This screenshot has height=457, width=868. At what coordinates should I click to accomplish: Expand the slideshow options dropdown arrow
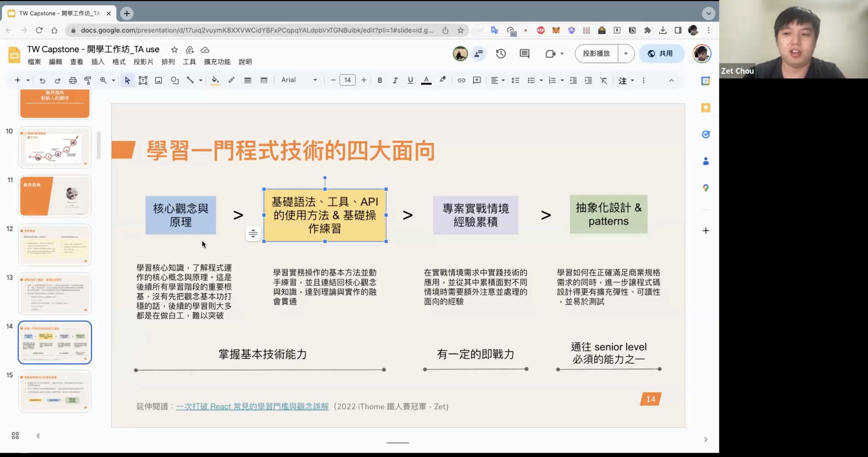click(x=626, y=54)
